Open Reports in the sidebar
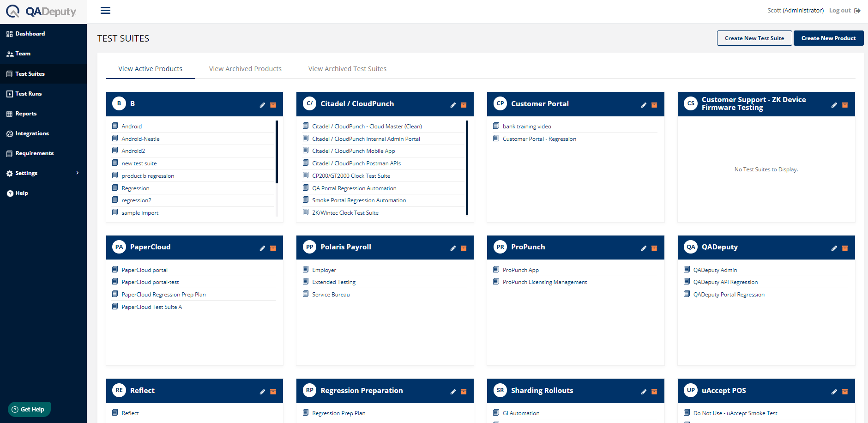Screen dimensions: 868x423 click(x=43, y=114)
